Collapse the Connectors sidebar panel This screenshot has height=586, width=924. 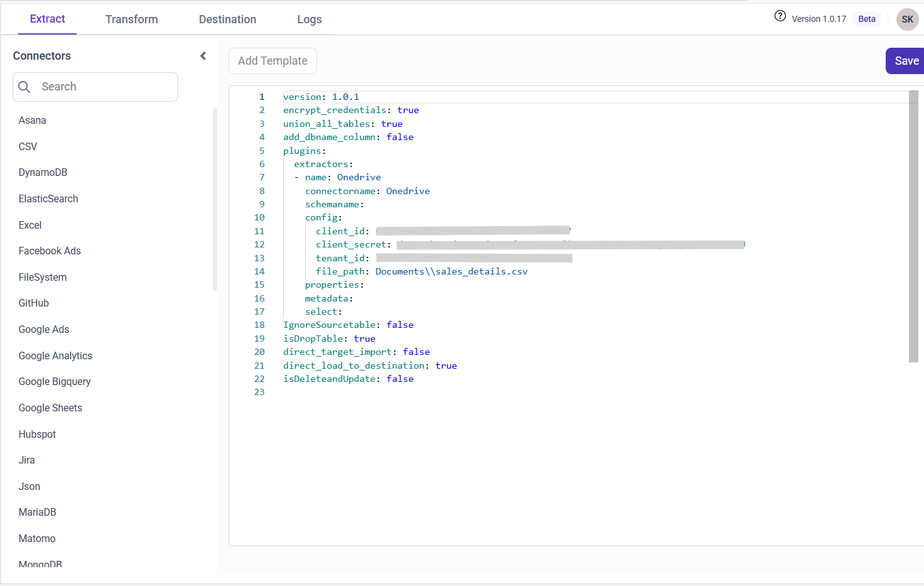click(x=202, y=55)
